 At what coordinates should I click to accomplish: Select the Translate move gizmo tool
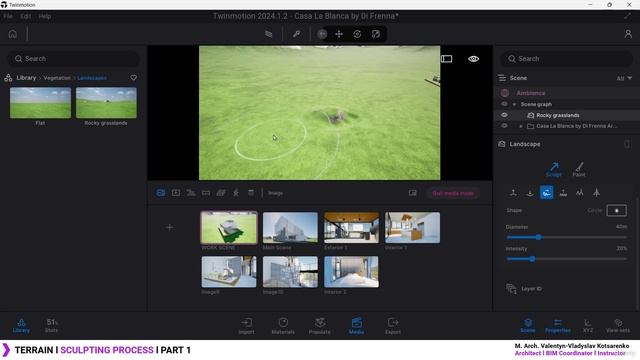click(x=339, y=34)
